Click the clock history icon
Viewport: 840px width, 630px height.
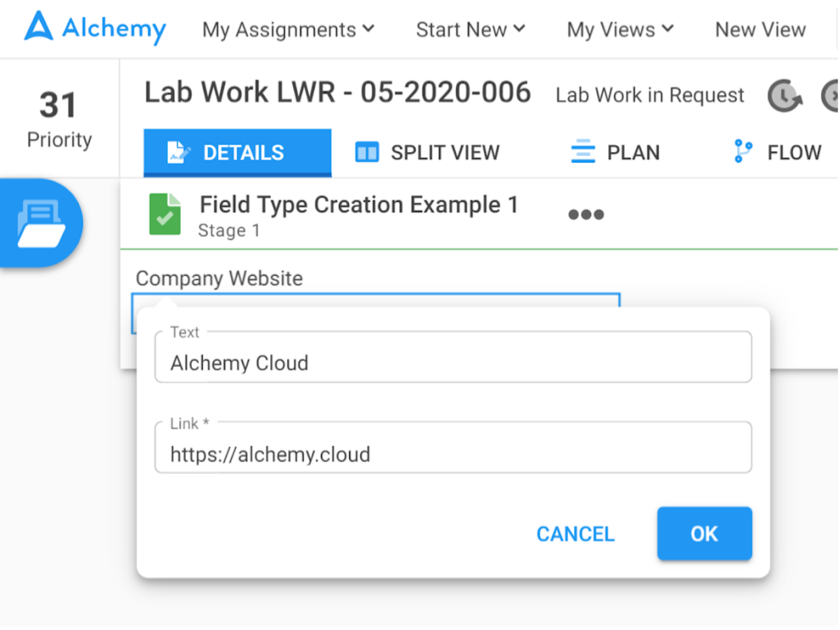(x=784, y=96)
